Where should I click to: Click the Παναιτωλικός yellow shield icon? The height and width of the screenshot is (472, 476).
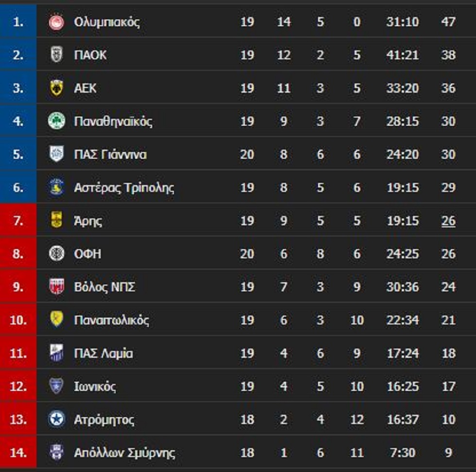56,320
